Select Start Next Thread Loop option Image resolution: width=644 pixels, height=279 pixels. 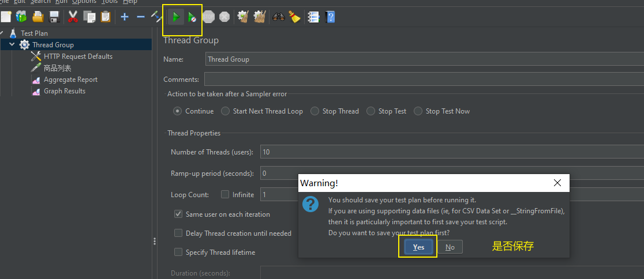point(225,111)
